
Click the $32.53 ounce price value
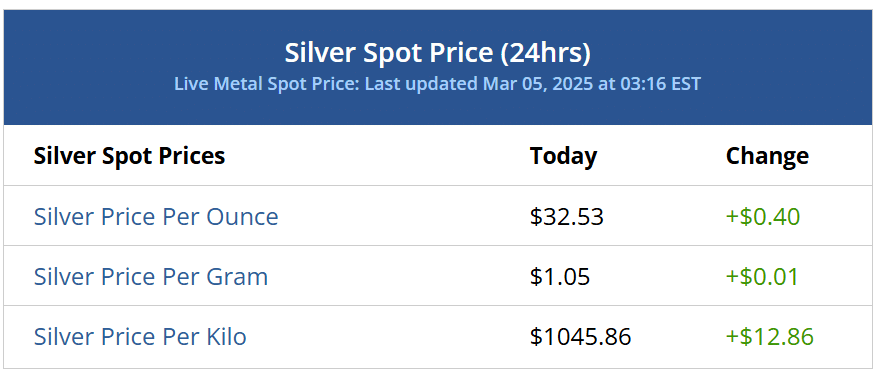coord(567,217)
